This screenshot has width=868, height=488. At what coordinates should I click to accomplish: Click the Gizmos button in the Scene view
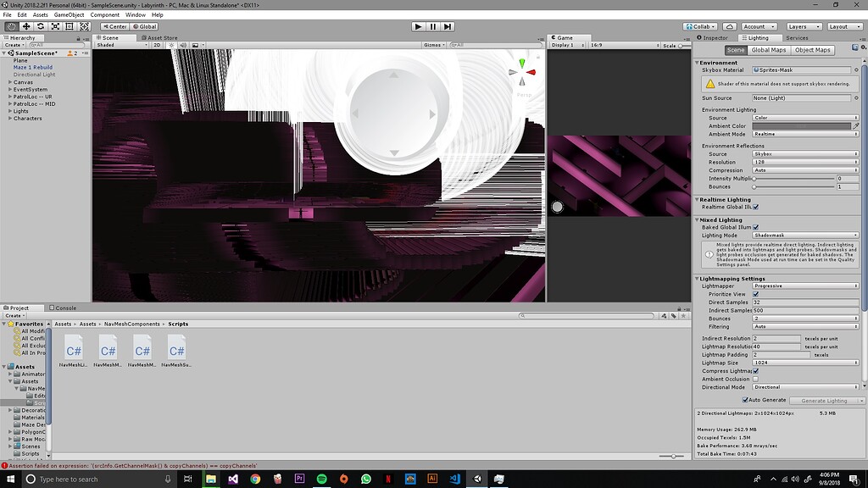coord(432,45)
